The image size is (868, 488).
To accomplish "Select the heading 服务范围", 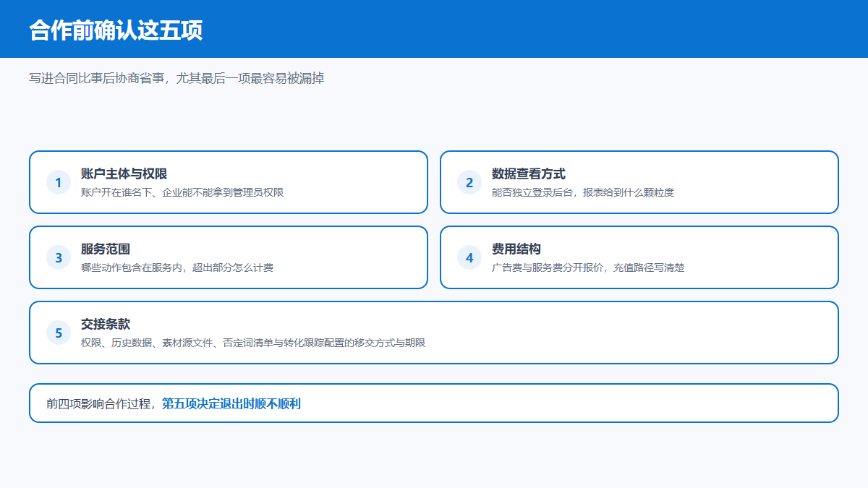I will point(106,249).
